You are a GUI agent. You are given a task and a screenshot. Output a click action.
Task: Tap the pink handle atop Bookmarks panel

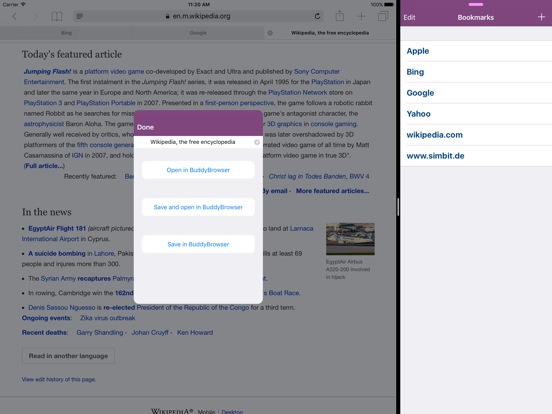(x=476, y=5)
